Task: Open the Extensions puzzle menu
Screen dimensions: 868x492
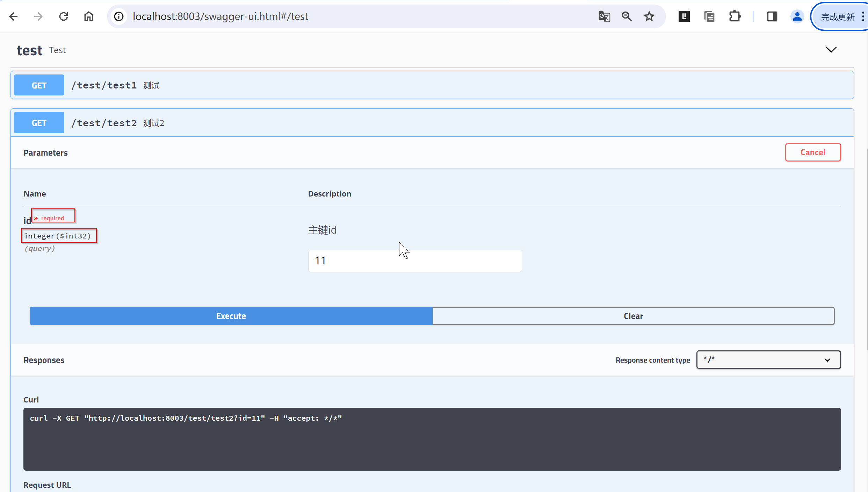Action: point(735,16)
